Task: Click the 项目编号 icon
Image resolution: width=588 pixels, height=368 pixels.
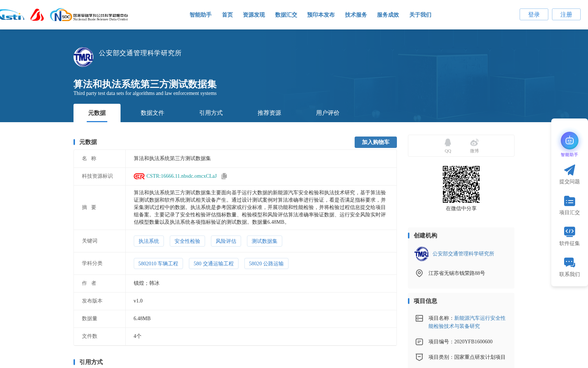Action: [419, 342]
